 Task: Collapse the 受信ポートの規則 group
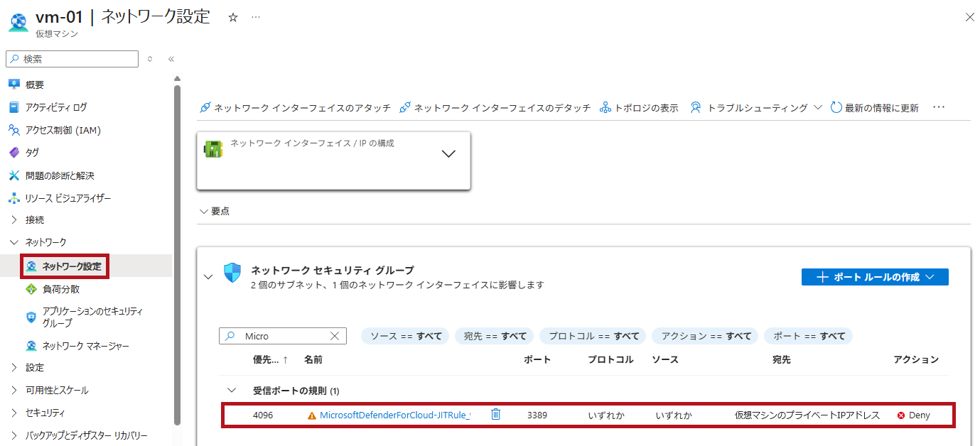point(230,390)
